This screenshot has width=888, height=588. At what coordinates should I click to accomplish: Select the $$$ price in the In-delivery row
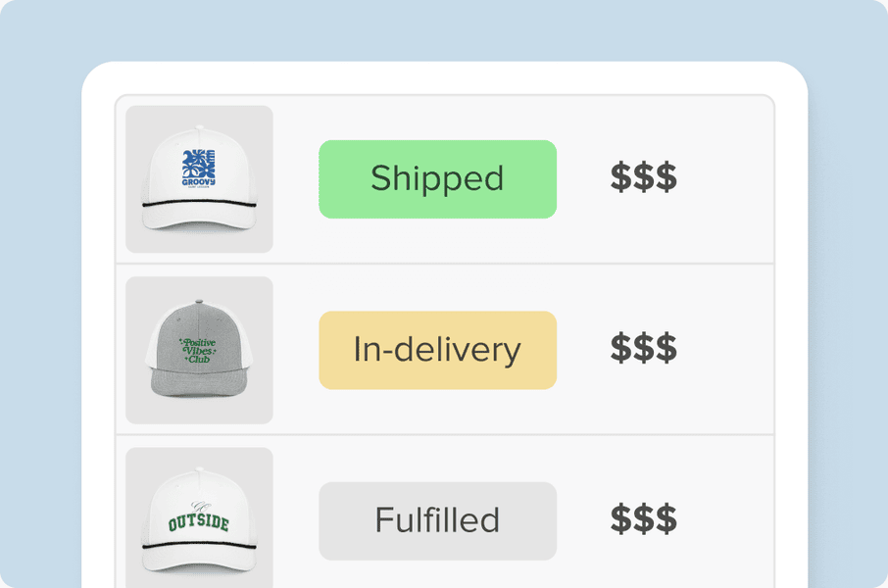click(x=643, y=349)
